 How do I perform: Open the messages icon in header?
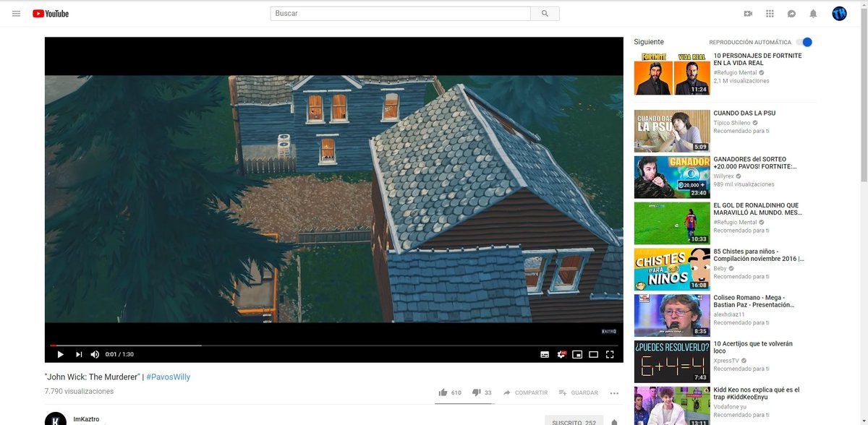pyautogui.click(x=791, y=14)
